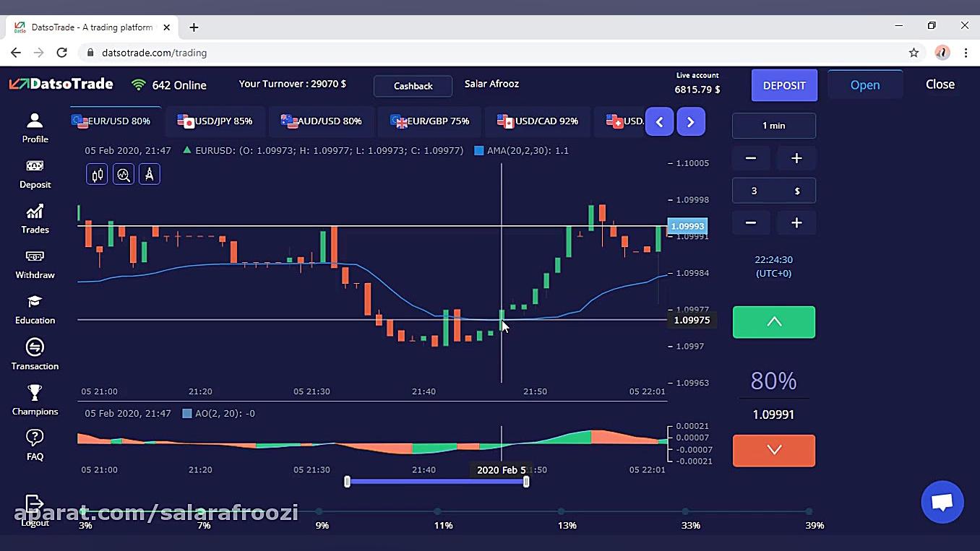Image resolution: width=980 pixels, height=551 pixels.
Task: Open a new browser tab
Action: click(x=194, y=27)
